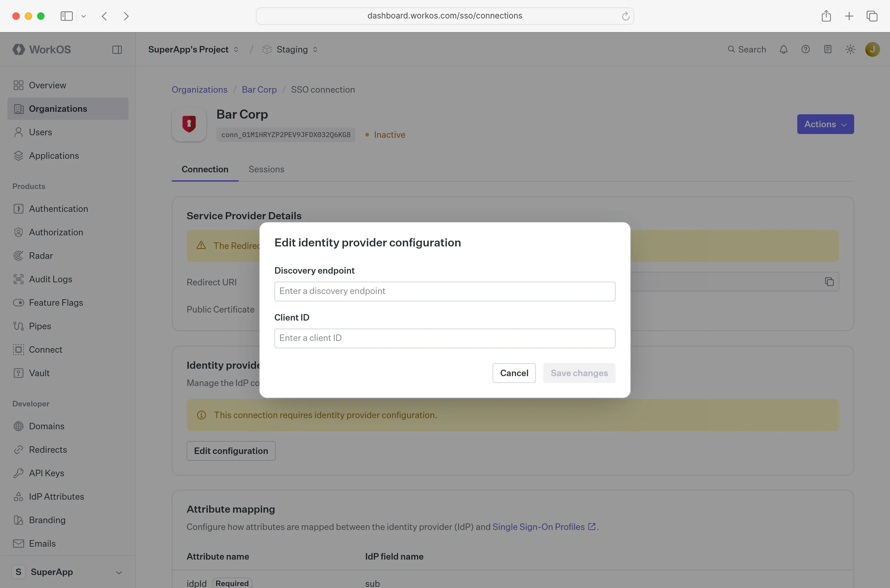Open help question mark icon
The image size is (890, 588).
(x=806, y=49)
